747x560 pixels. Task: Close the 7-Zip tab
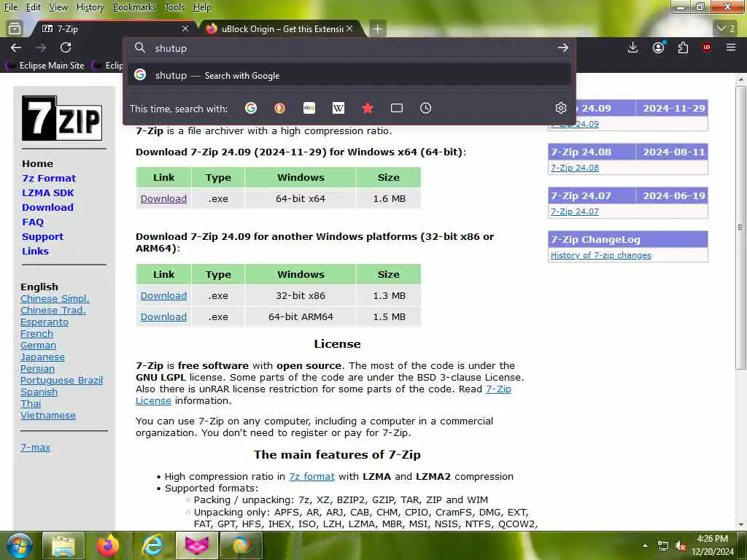point(185,28)
